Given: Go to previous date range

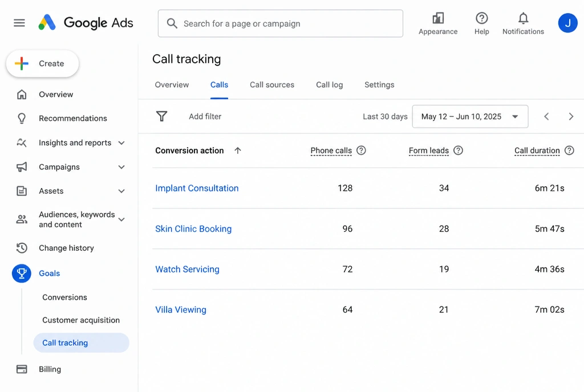Looking at the screenshot, I should click(x=546, y=116).
